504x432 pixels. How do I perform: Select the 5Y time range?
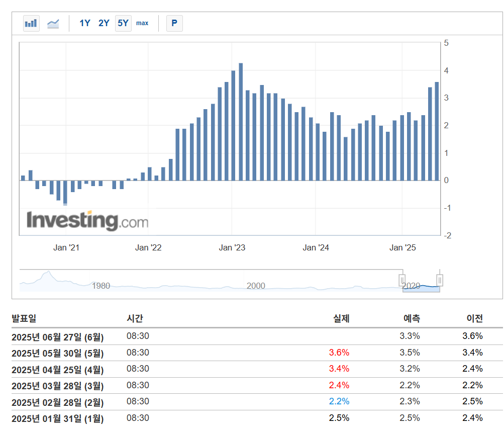(x=123, y=23)
